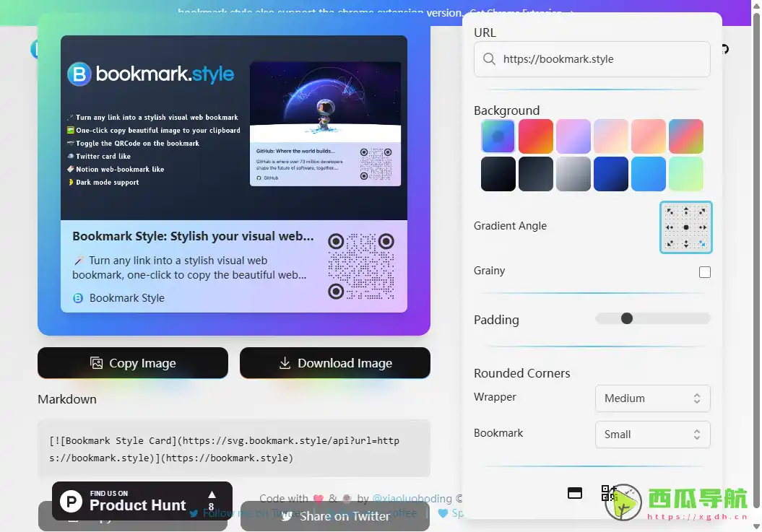Image resolution: width=762 pixels, height=532 pixels.
Task: Set gradient angle to top-left arrow
Action: 670,212
